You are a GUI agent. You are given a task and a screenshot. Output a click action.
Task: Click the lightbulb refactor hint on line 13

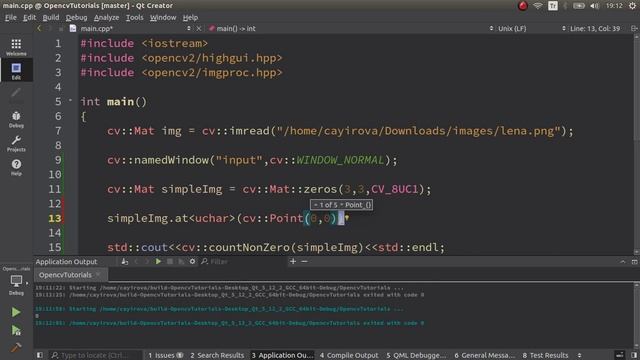347,218
